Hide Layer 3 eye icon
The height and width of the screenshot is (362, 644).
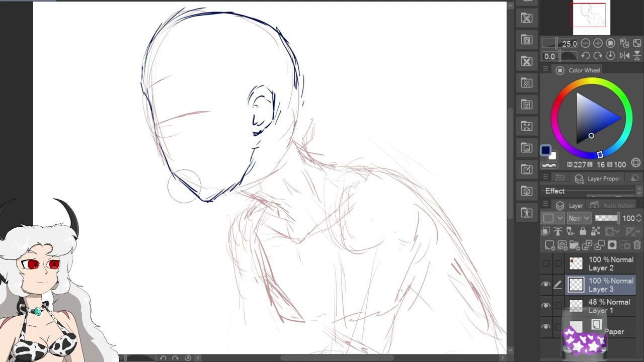point(546,285)
